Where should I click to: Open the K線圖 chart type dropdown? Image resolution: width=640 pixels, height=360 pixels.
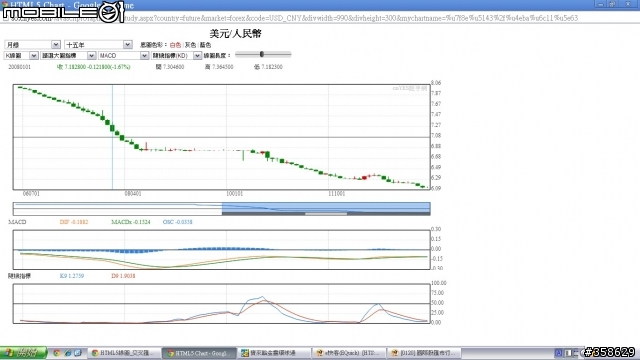point(21,56)
